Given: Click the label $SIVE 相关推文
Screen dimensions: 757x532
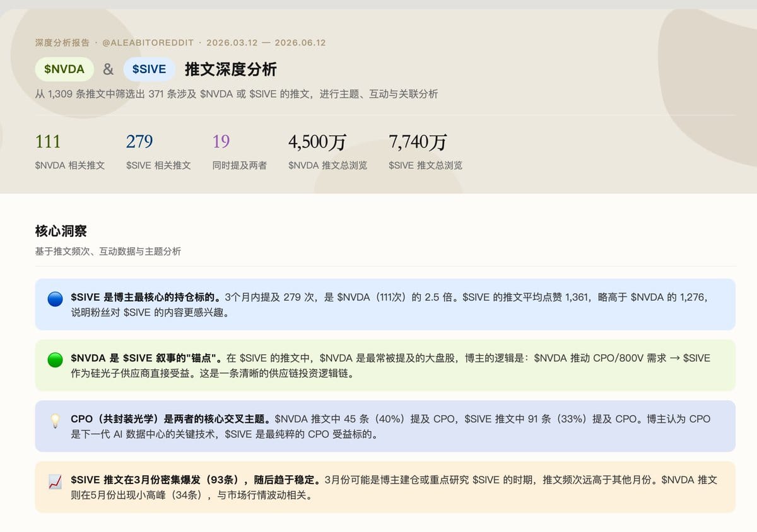Looking at the screenshot, I should click(158, 165).
